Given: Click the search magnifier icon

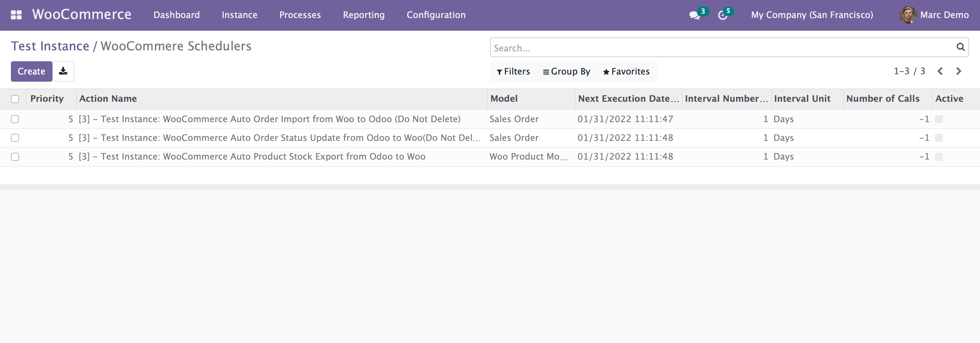Looking at the screenshot, I should click(960, 47).
